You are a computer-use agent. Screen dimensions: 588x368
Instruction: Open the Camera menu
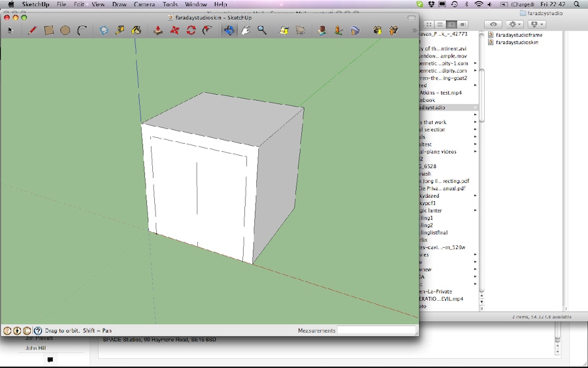144,5
